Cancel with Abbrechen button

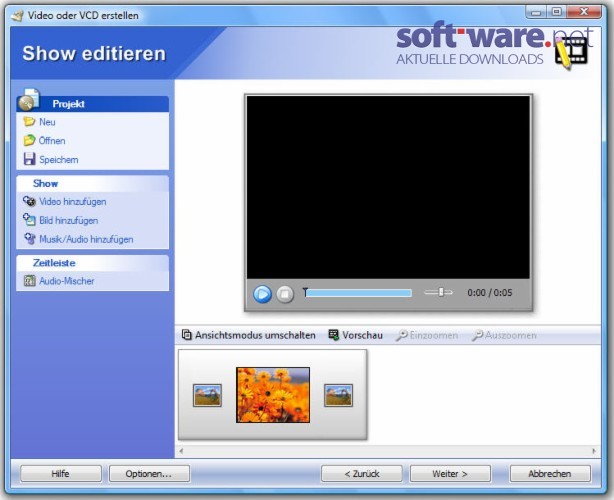[x=550, y=474]
